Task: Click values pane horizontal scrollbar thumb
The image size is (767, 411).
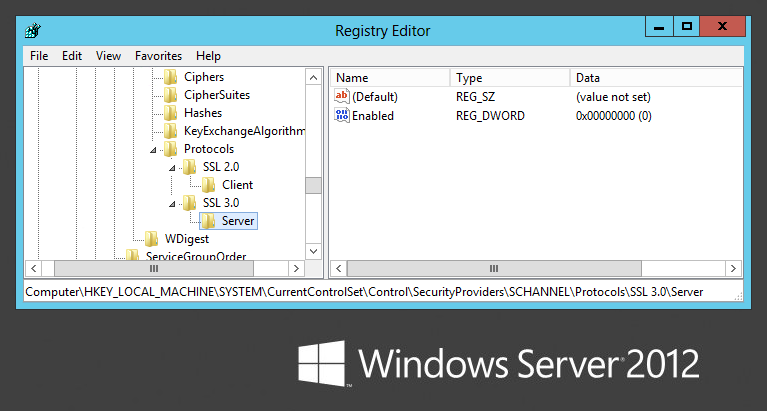Action: [494, 268]
